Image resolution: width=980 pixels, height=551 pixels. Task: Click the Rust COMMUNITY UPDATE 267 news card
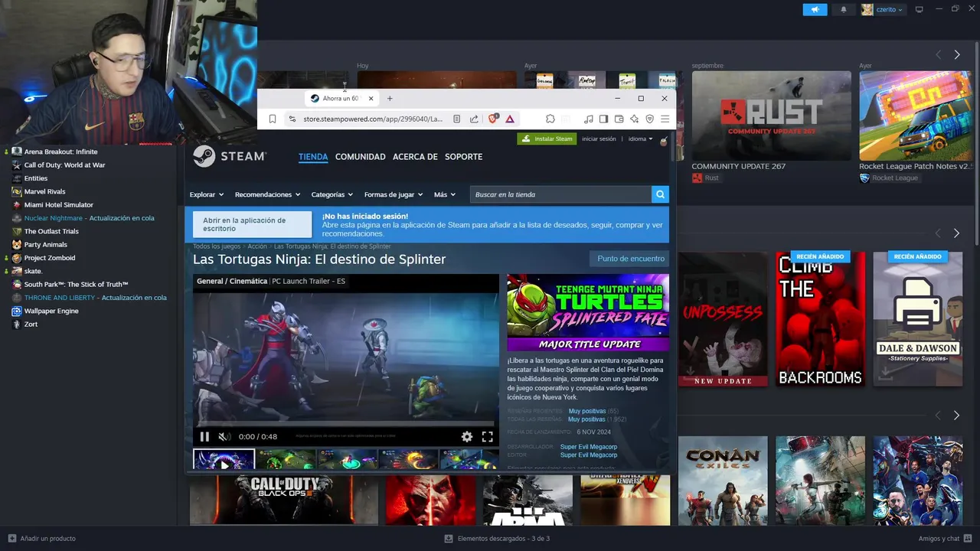[x=771, y=116]
